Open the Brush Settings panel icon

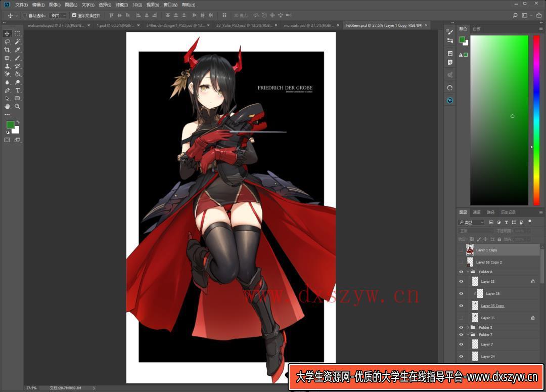tap(450, 32)
